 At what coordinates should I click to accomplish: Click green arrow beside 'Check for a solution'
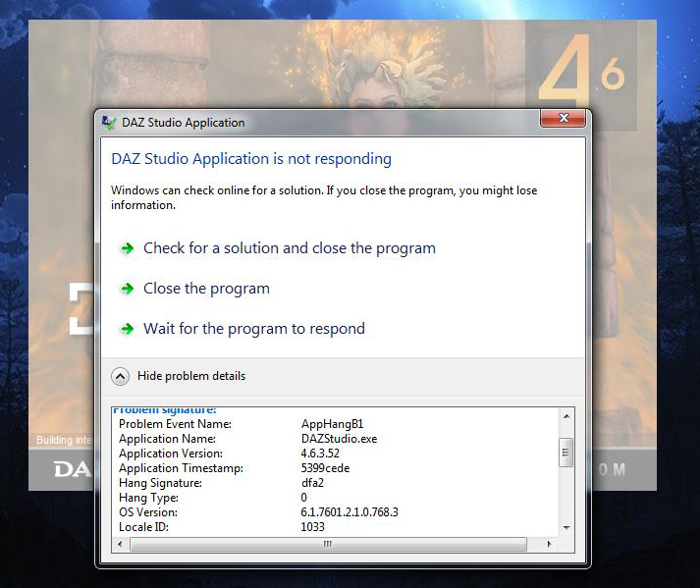(x=128, y=248)
